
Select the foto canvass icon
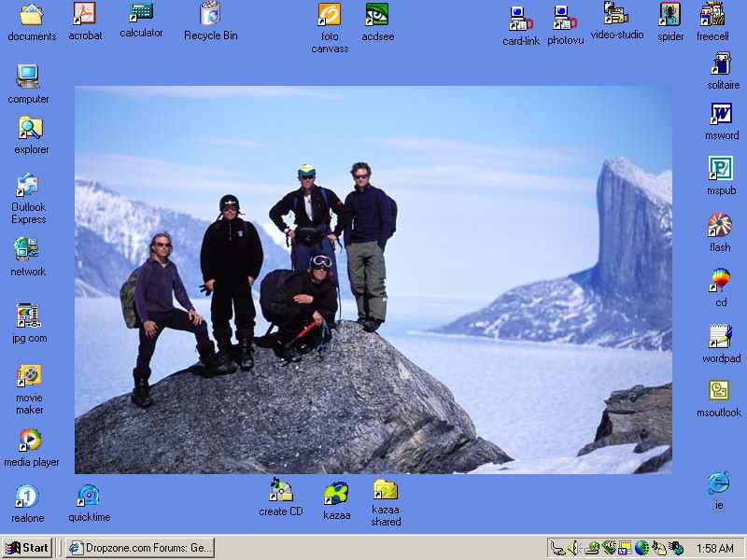click(330, 16)
